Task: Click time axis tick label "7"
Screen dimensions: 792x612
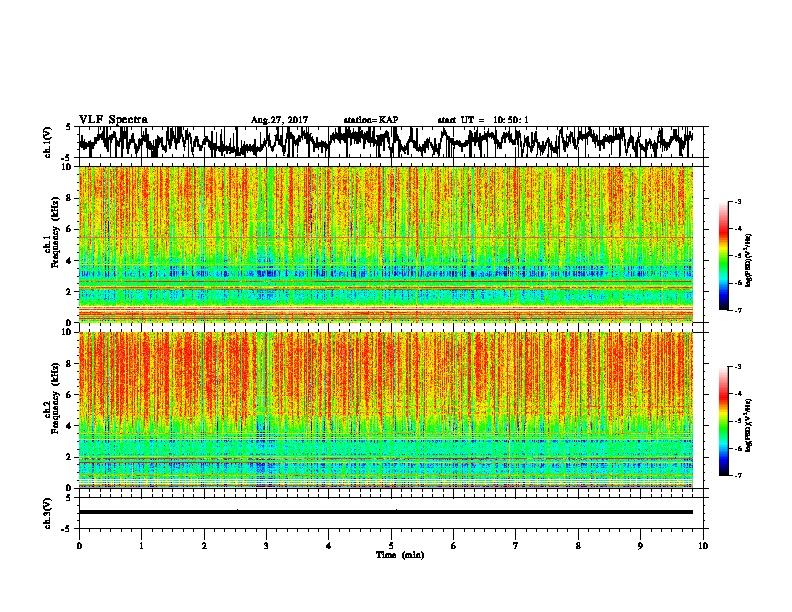Action: 516,546
